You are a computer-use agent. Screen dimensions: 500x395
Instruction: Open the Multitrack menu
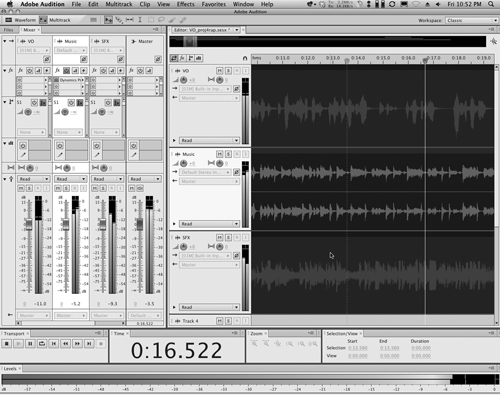tap(119, 4)
